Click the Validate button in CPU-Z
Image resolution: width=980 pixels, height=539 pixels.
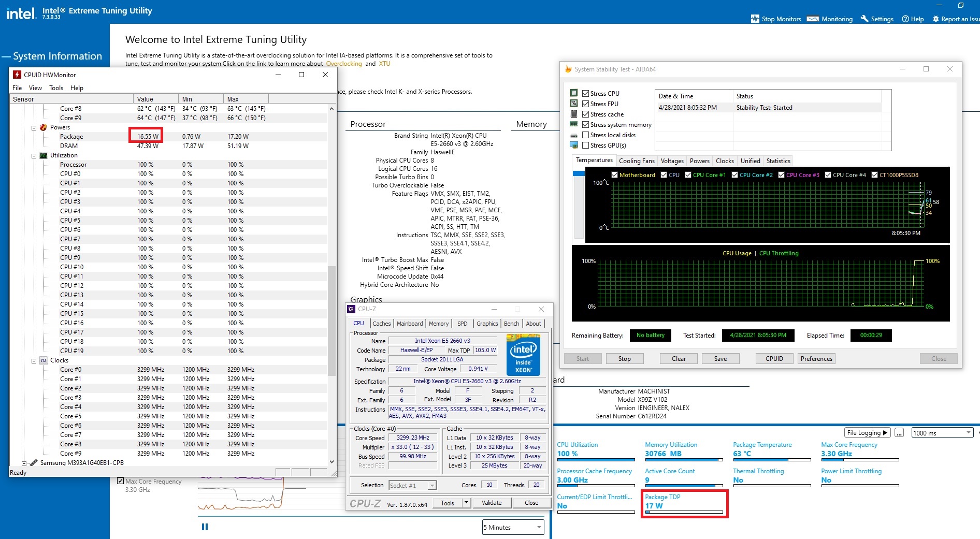pyautogui.click(x=491, y=503)
